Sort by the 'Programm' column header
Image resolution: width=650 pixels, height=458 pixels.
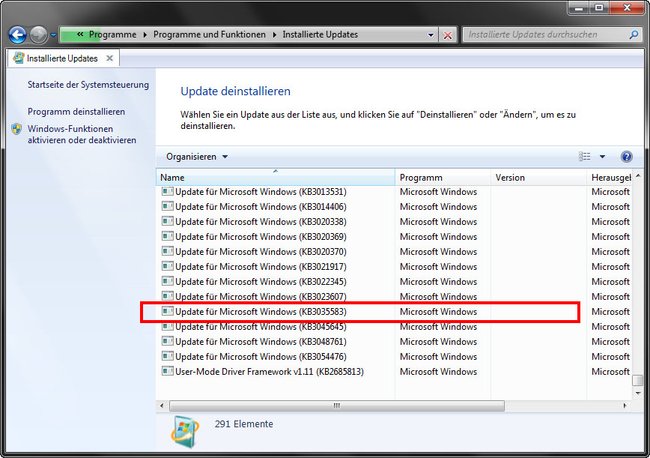pos(443,177)
